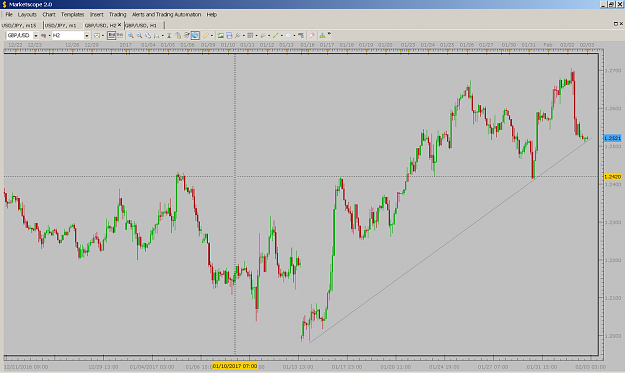Image resolution: width=625 pixels, height=373 pixels.
Task: Click the icon left of the eraser
Action: click(x=301, y=35)
